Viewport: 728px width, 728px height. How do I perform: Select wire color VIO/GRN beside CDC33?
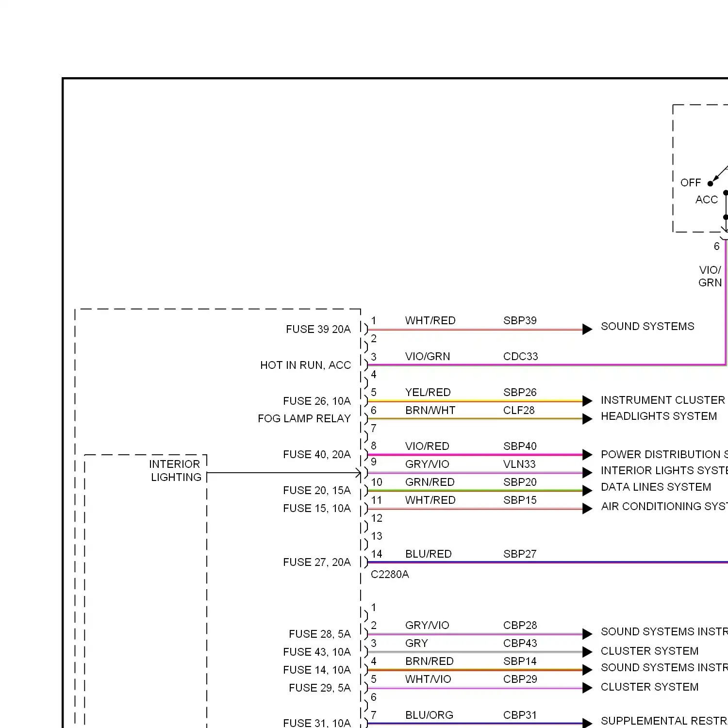tap(428, 356)
